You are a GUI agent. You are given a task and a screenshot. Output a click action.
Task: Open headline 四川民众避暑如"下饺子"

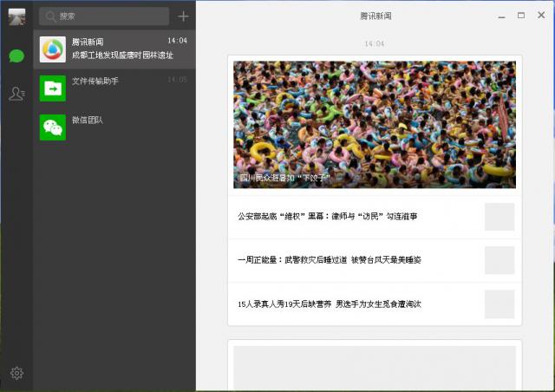[x=285, y=178]
